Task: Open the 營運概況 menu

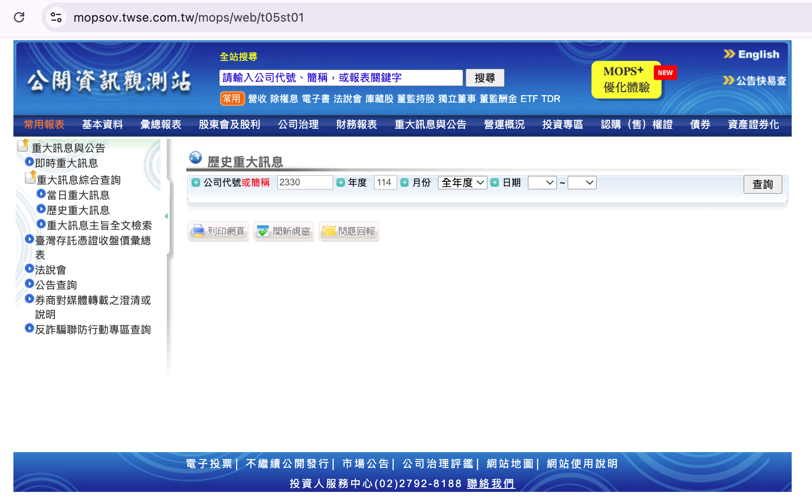Action: tap(505, 124)
